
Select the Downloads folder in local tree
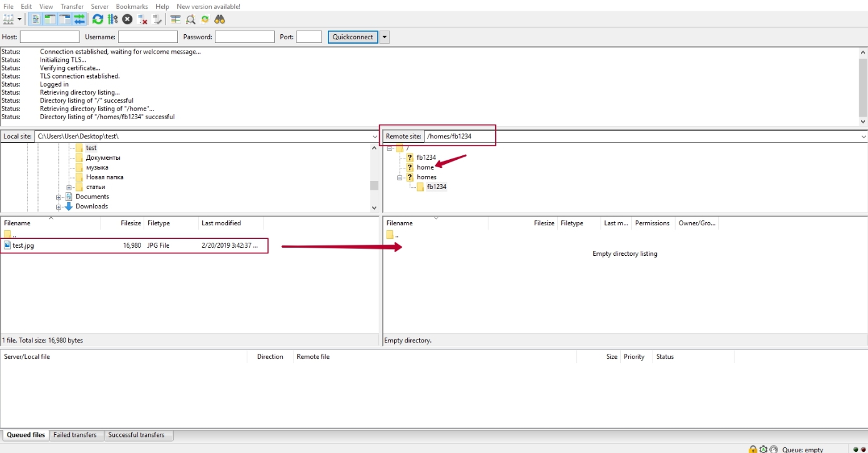tap(92, 207)
